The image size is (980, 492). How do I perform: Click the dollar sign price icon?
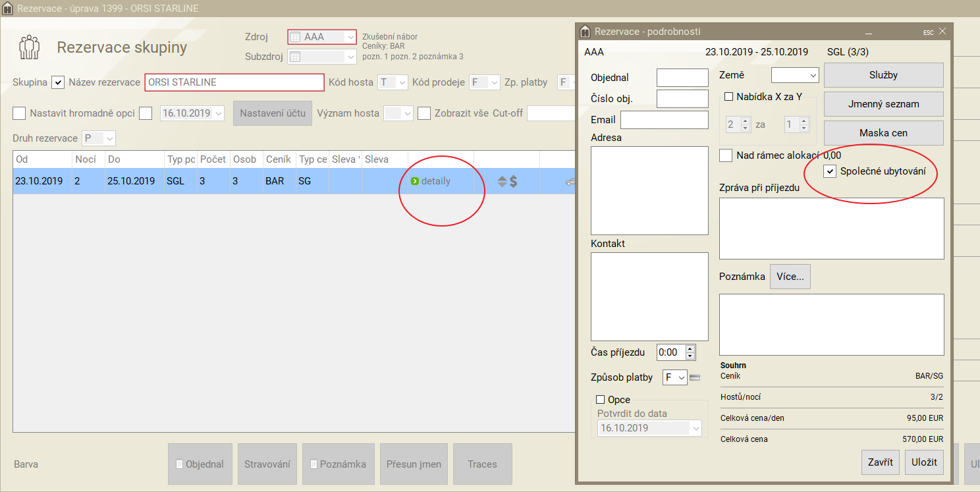pyautogui.click(x=514, y=181)
